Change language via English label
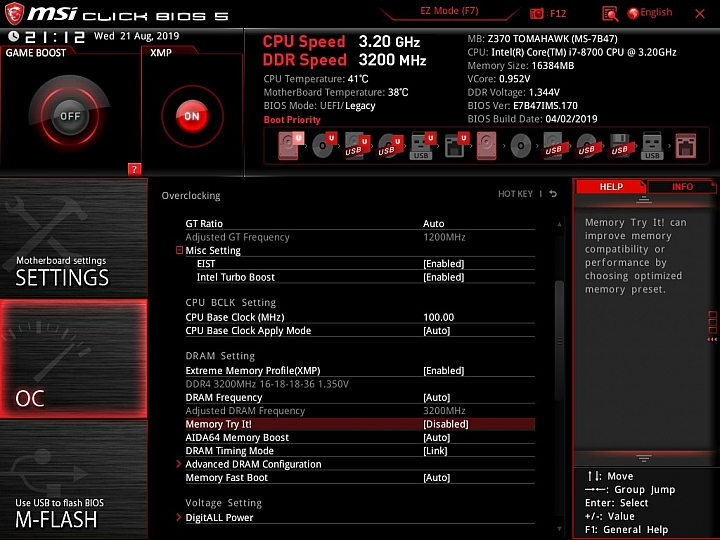 click(x=656, y=12)
